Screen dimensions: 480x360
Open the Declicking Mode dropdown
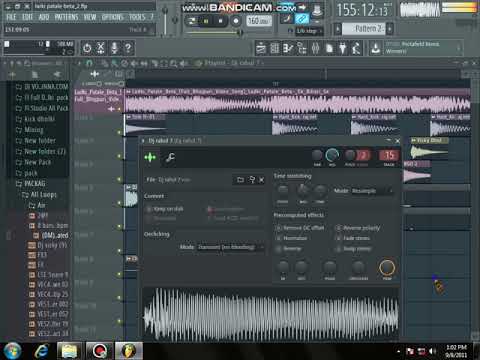231,247
